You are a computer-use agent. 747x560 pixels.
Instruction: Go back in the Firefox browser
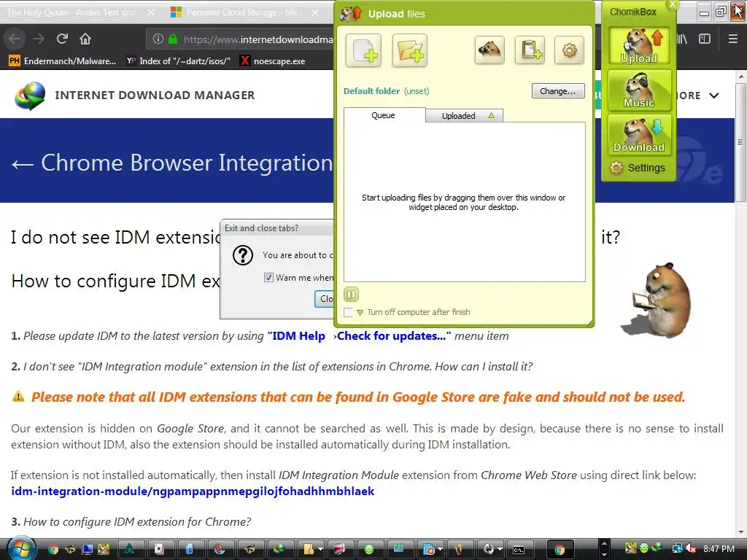[x=15, y=39]
